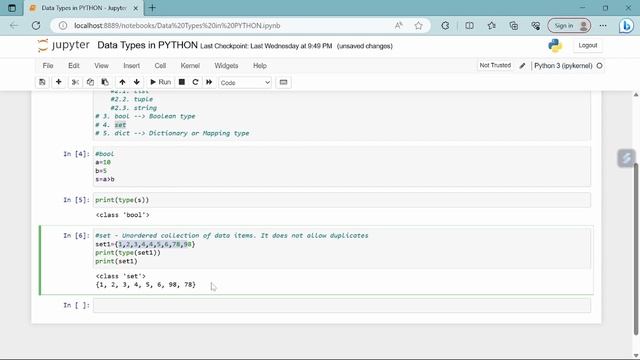Image resolution: width=640 pixels, height=360 pixels.
Task: Open the View menu
Action: (101, 66)
